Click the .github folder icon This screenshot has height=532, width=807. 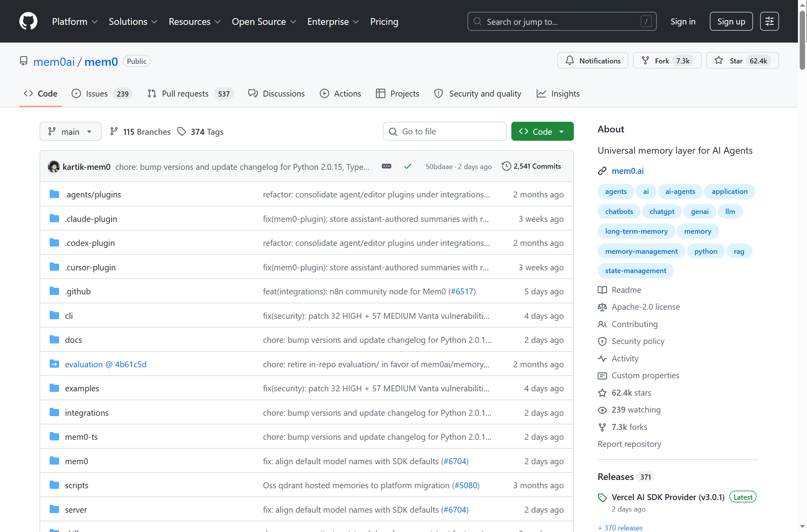(54, 291)
